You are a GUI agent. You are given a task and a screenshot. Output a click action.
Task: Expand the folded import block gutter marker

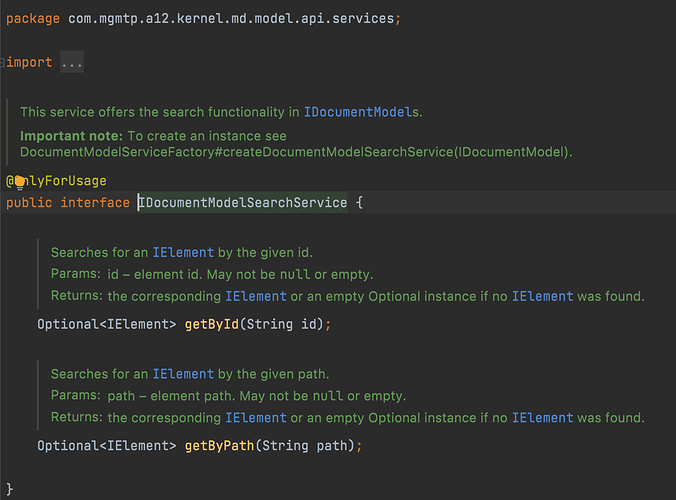tap(2, 63)
